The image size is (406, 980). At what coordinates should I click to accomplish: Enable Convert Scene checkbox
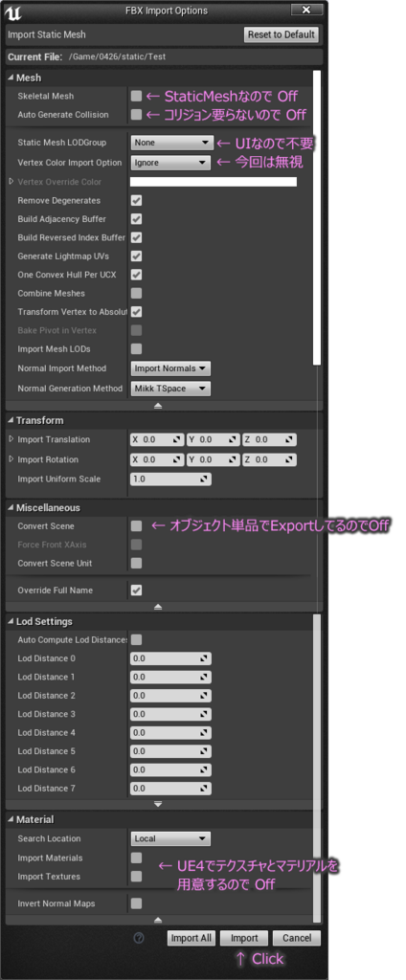(x=136, y=526)
